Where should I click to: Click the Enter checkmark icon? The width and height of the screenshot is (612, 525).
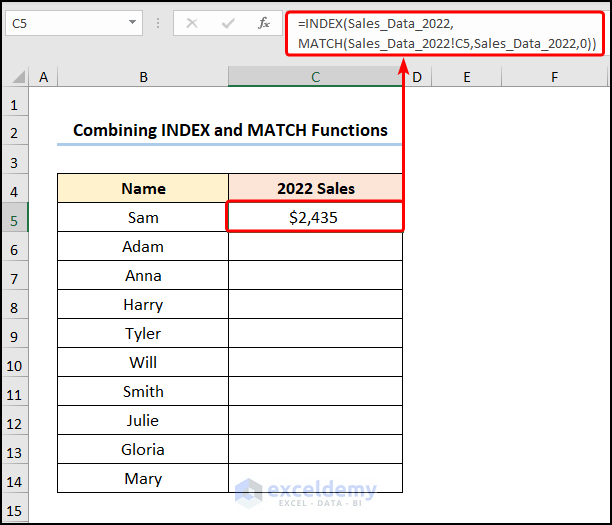(x=228, y=22)
